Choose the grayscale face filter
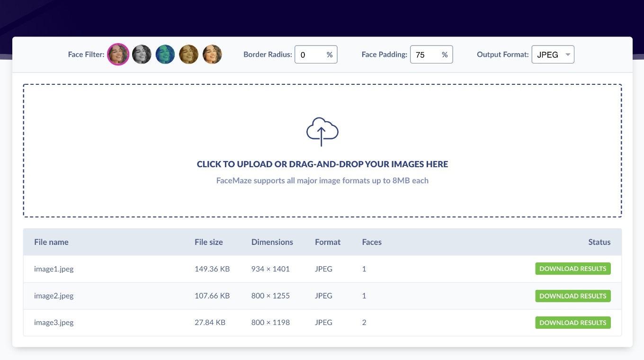The image size is (644, 360). coord(142,54)
